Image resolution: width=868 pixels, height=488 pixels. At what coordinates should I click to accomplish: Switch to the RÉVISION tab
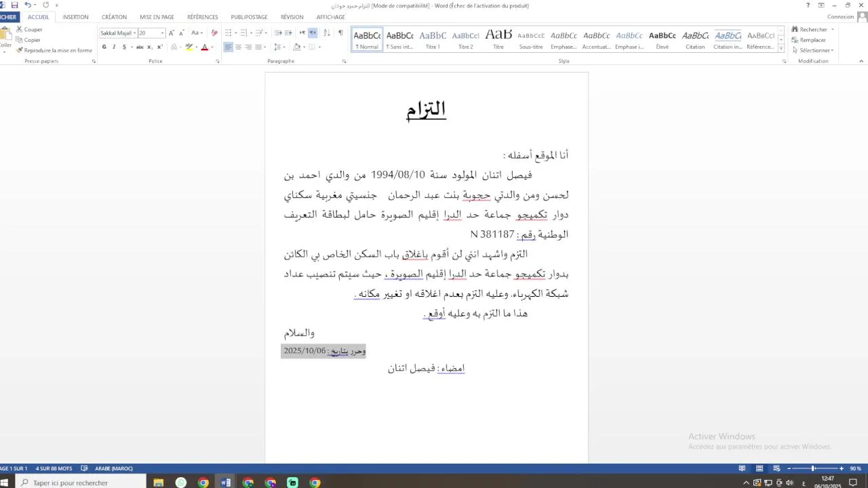[x=292, y=17]
